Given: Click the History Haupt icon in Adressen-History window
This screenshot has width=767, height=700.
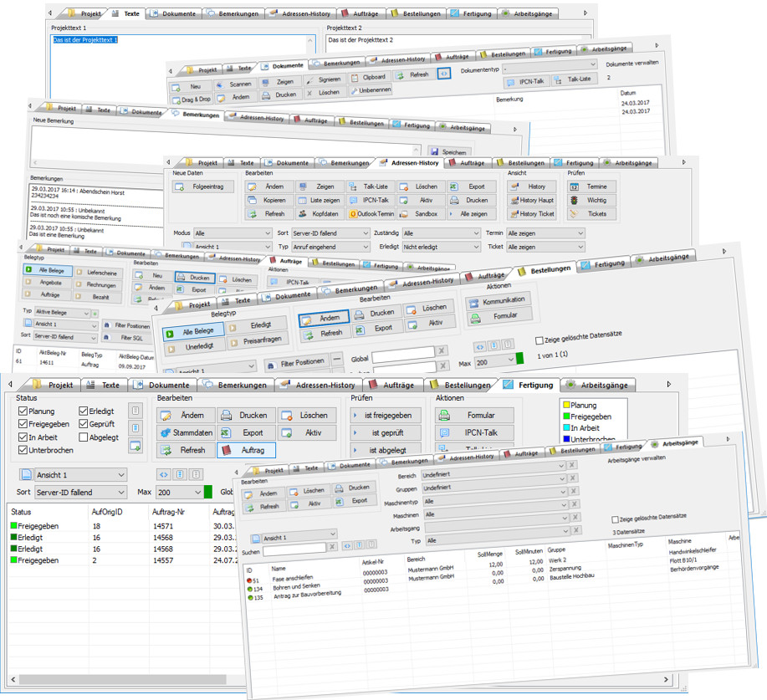Looking at the screenshot, I should (514, 200).
